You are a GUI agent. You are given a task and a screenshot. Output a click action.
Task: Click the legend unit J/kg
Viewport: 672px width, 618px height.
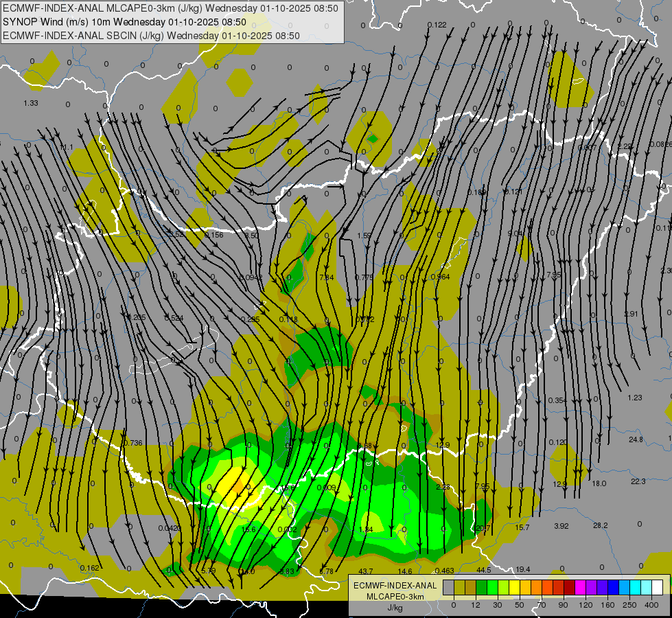395,608
